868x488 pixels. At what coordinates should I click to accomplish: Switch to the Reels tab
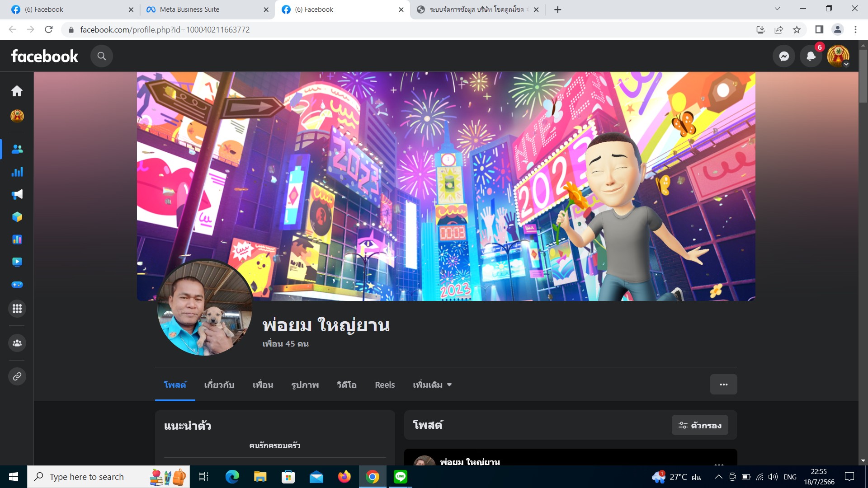pyautogui.click(x=385, y=385)
